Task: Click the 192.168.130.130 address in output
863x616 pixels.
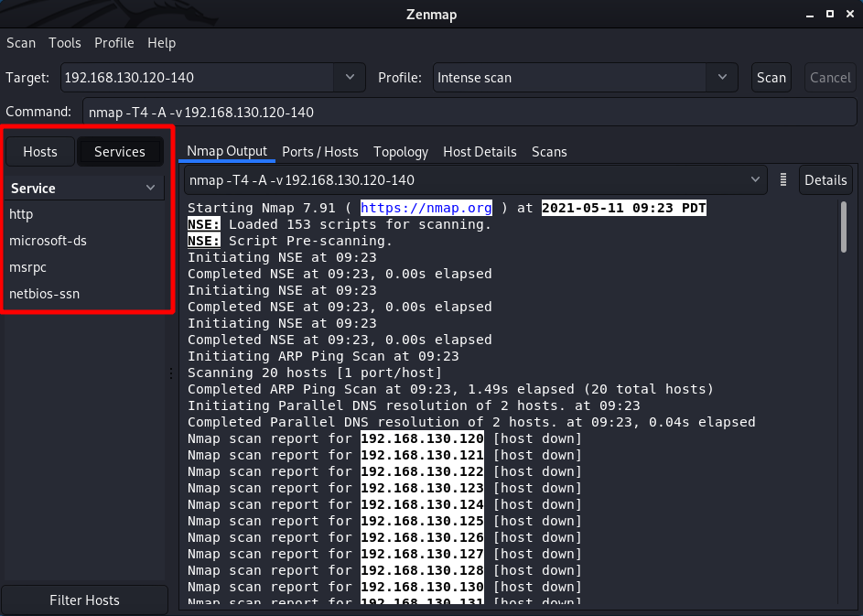Action: (x=422, y=588)
